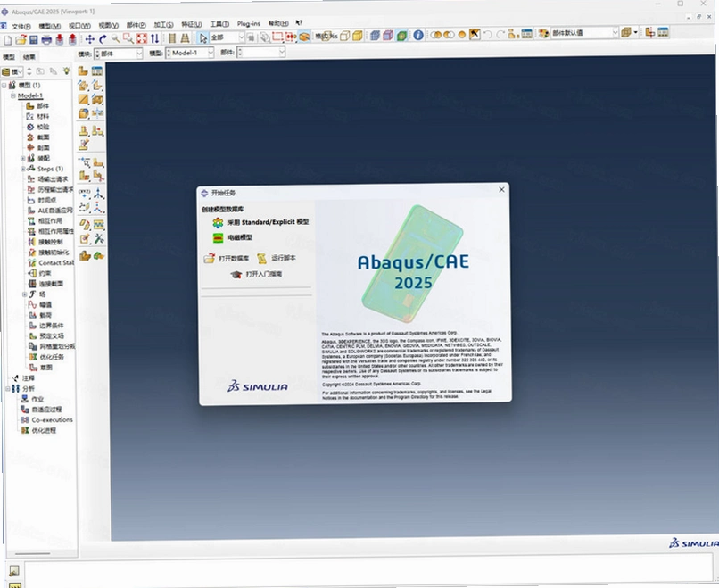719x588 pixels.
Task: Open the Part Manager icon
Action: click(x=97, y=70)
